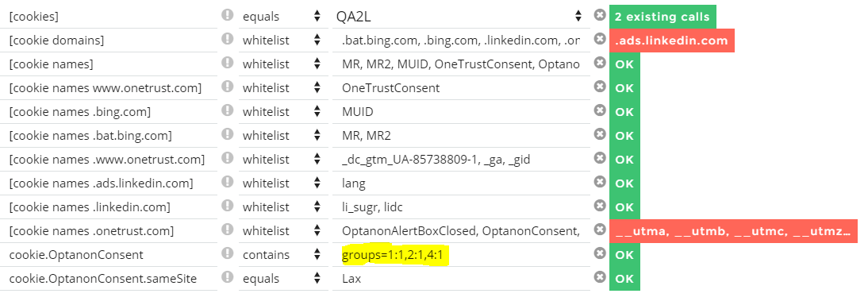Click the '2 existing calls' green badge
The image size is (868, 305).
(x=662, y=17)
